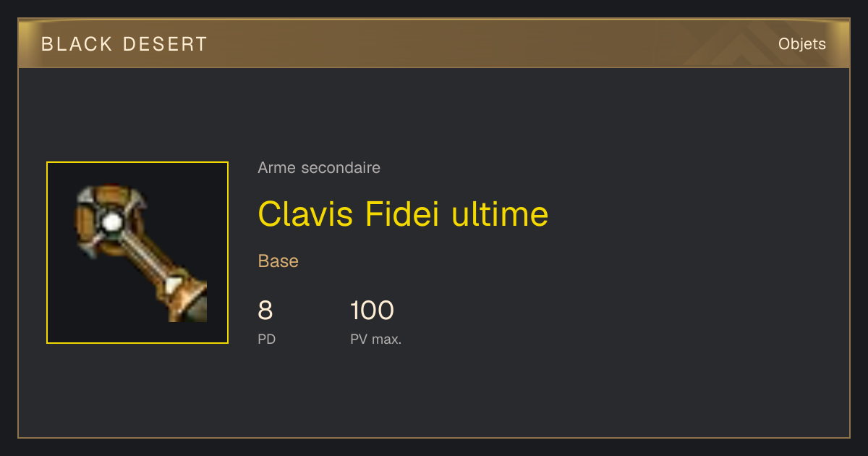Click the PD value of 8
The height and width of the screenshot is (456, 868).
tap(265, 311)
